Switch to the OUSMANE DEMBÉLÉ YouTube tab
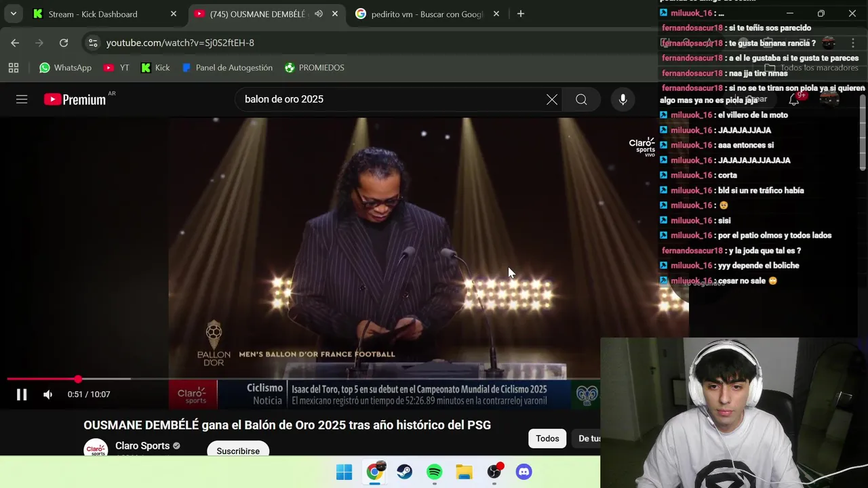This screenshot has width=868, height=488. click(267, 14)
